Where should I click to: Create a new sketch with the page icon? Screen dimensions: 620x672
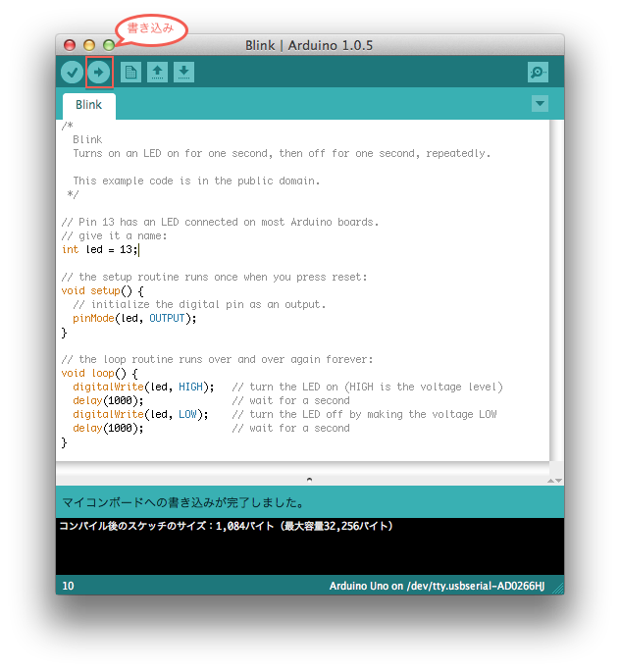pos(130,72)
